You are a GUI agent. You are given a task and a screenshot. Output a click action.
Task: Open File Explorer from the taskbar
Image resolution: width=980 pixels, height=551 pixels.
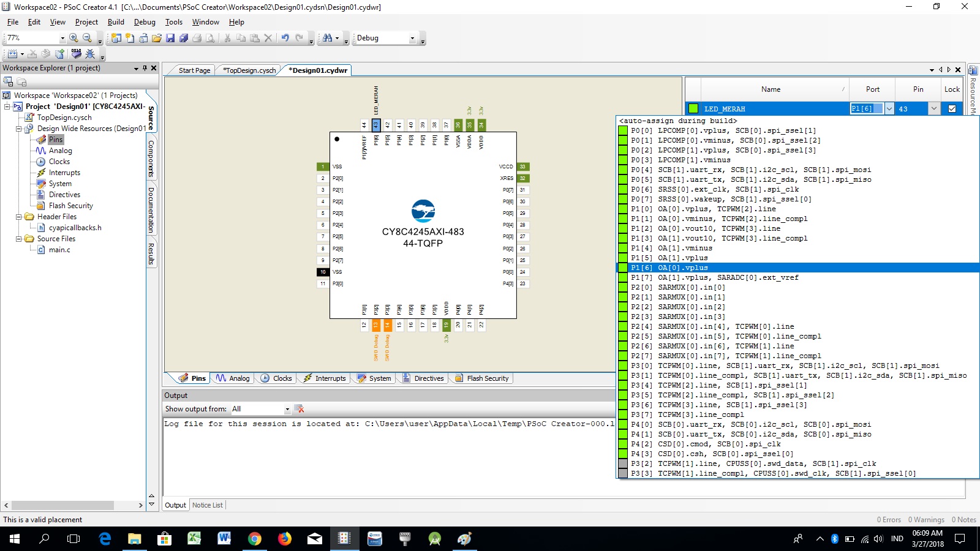135,539
